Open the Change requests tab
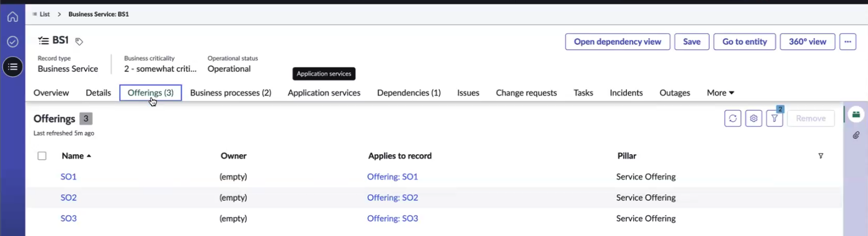 tap(526, 93)
